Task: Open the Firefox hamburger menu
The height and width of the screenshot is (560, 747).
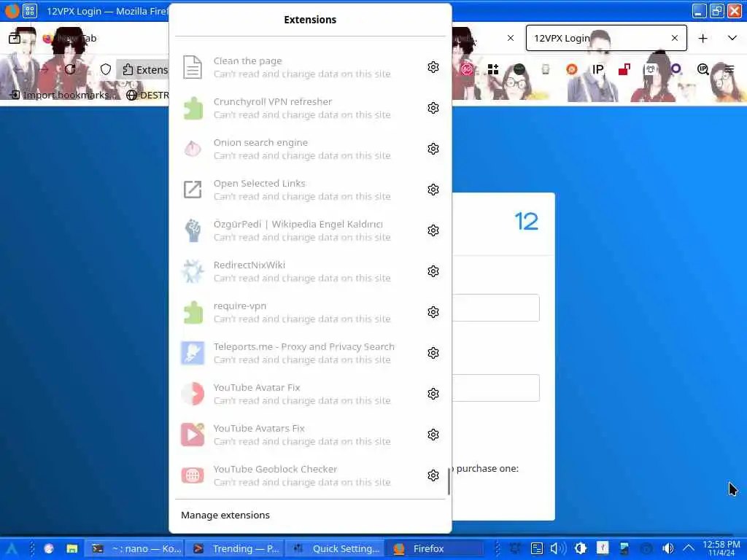Action: point(729,69)
